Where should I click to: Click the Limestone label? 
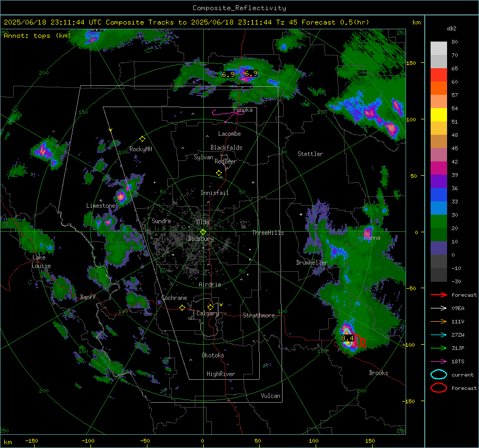[101, 206]
